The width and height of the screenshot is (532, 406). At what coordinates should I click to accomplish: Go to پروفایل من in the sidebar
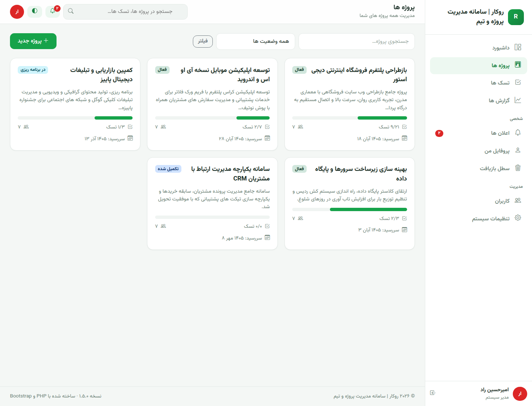[x=478, y=151]
